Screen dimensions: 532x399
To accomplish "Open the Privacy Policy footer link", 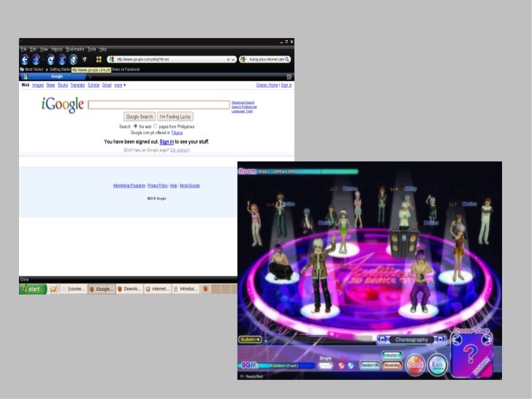I will 157,186.
